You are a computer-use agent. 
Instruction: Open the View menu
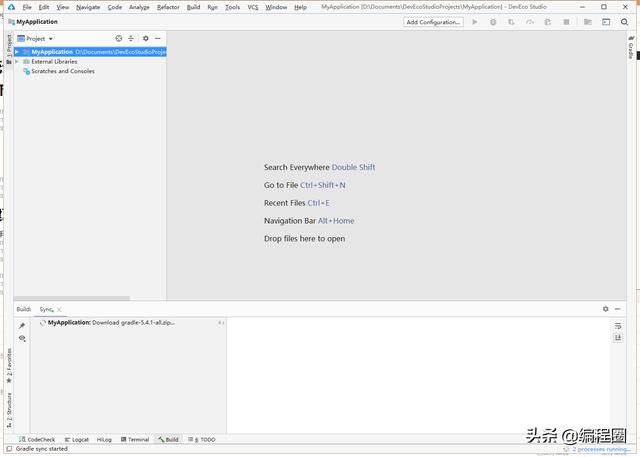[62, 7]
